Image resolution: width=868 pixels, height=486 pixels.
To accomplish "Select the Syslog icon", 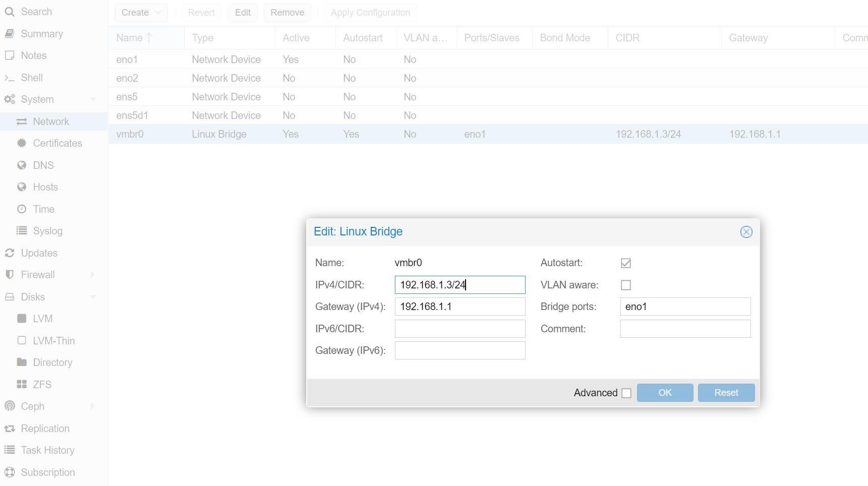I will (x=21, y=231).
